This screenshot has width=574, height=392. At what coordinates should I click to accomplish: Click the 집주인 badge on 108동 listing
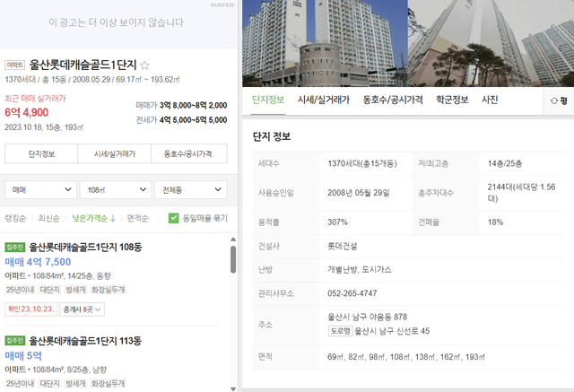pyautogui.click(x=15, y=247)
